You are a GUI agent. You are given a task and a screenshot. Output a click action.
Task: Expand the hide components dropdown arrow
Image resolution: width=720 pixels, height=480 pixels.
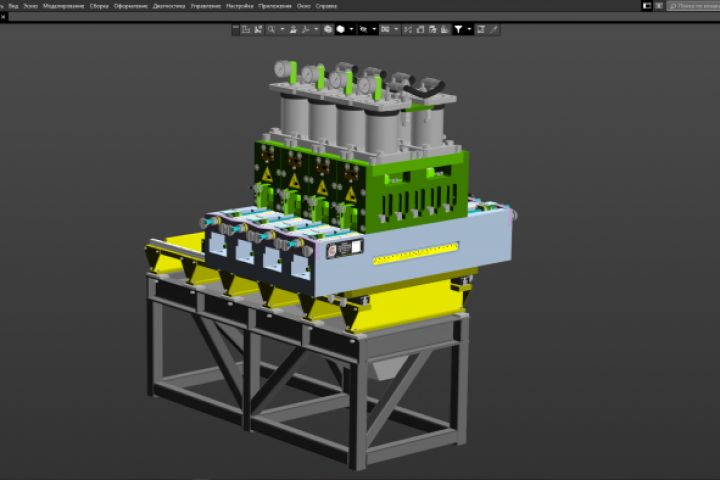click(x=374, y=29)
